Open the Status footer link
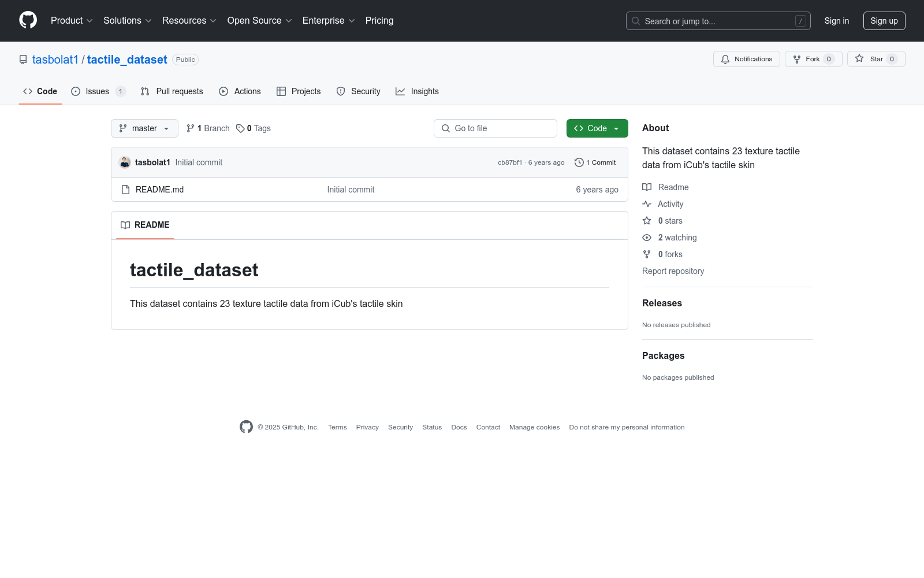 [432, 427]
